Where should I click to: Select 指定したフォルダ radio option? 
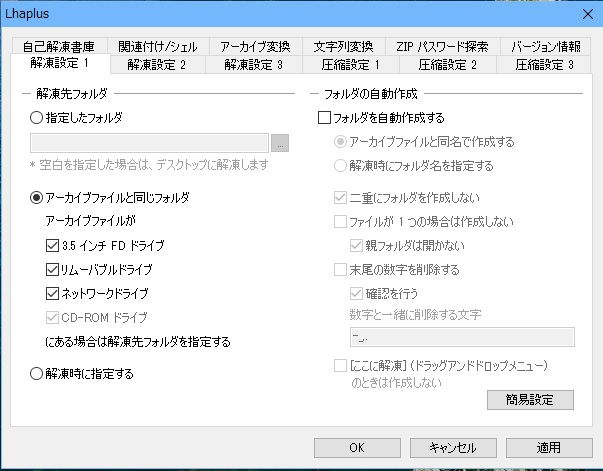pos(37,118)
